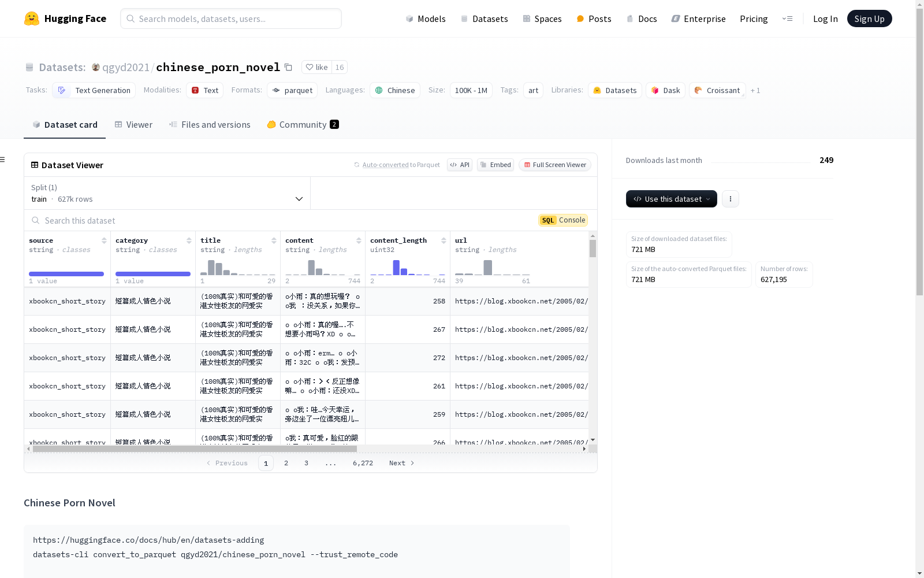Click the Previous page button
The image size is (924, 578).
tap(227, 463)
